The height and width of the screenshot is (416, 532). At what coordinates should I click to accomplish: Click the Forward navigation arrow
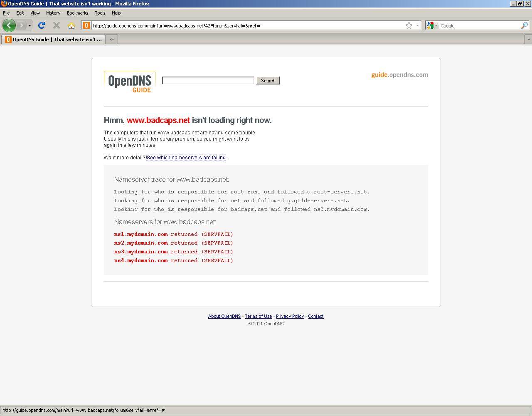point(22,25)
